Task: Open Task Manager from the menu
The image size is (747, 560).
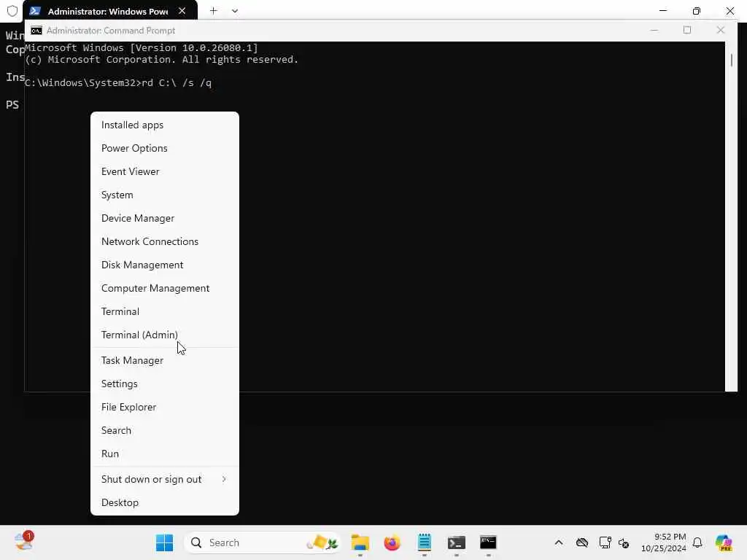Action: pos(164,360)
